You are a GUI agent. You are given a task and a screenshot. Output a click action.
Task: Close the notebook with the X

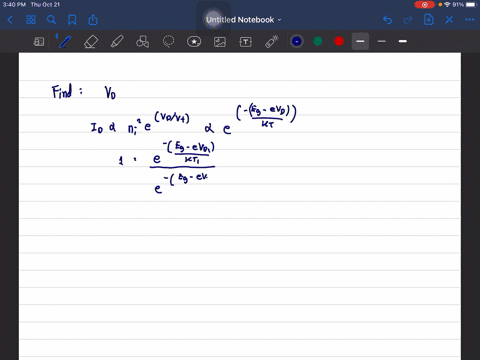click(449, 20)
